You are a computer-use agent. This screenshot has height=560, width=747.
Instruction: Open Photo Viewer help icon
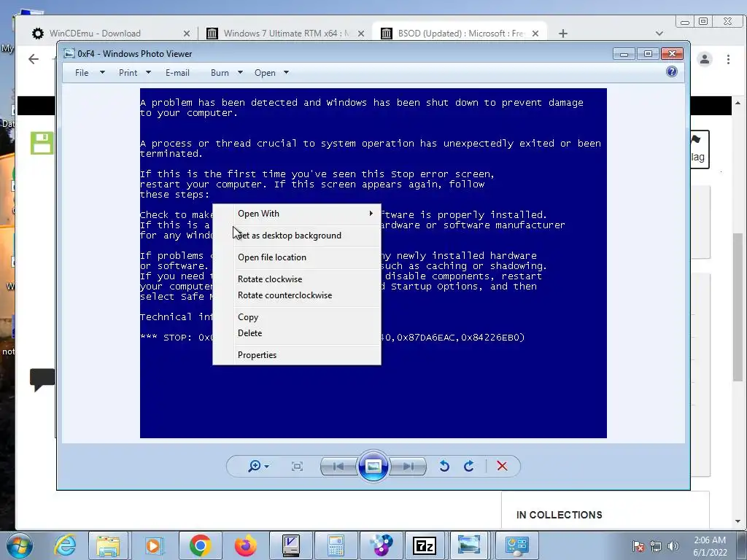672,71
